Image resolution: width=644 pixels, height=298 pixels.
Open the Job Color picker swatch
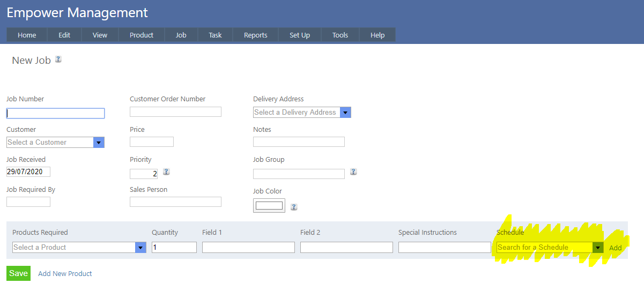pyautogui.click(x=269, y=206)
